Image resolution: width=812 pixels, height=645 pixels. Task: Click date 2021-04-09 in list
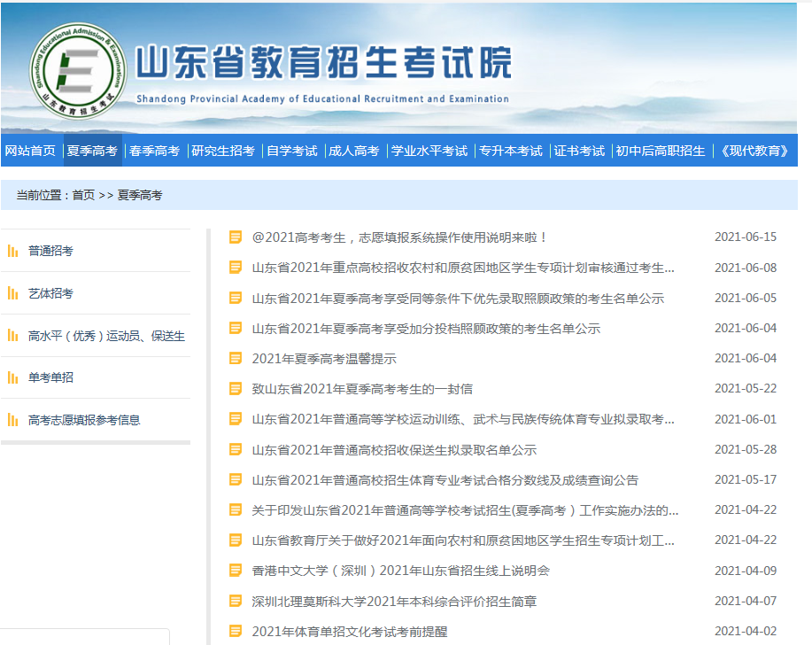[x=746, y=571]
